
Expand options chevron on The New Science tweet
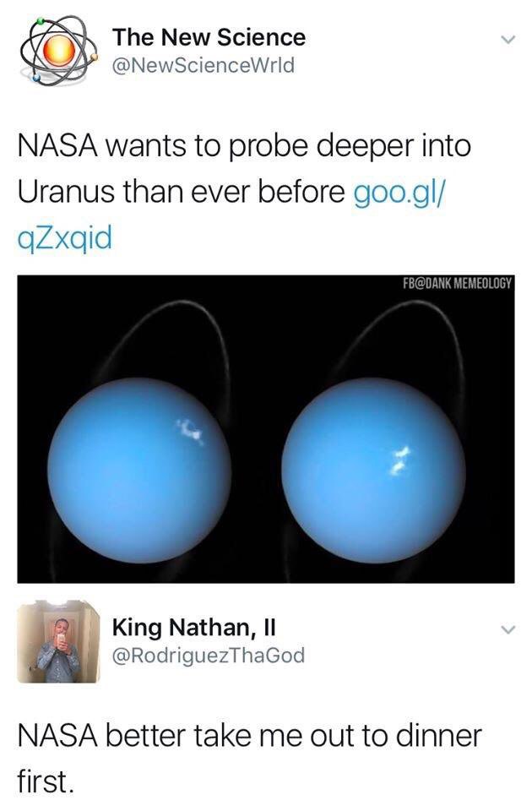[x=508, y=40]
